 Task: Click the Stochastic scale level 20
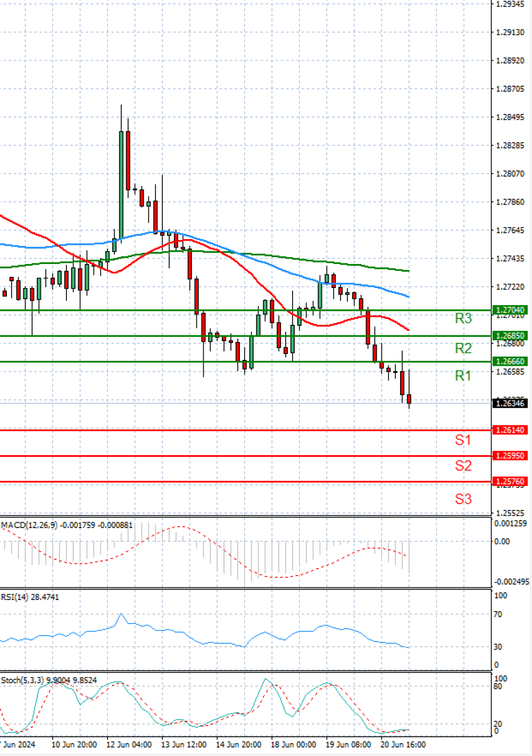[498, 724]
